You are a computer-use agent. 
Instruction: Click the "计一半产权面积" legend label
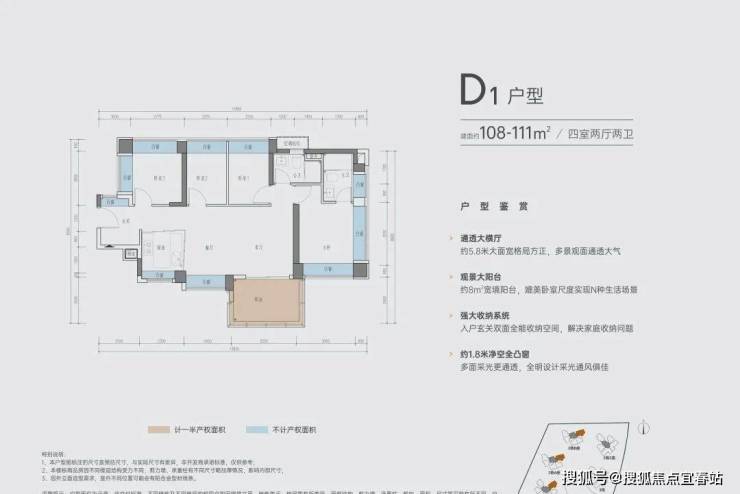coord(200,430)
